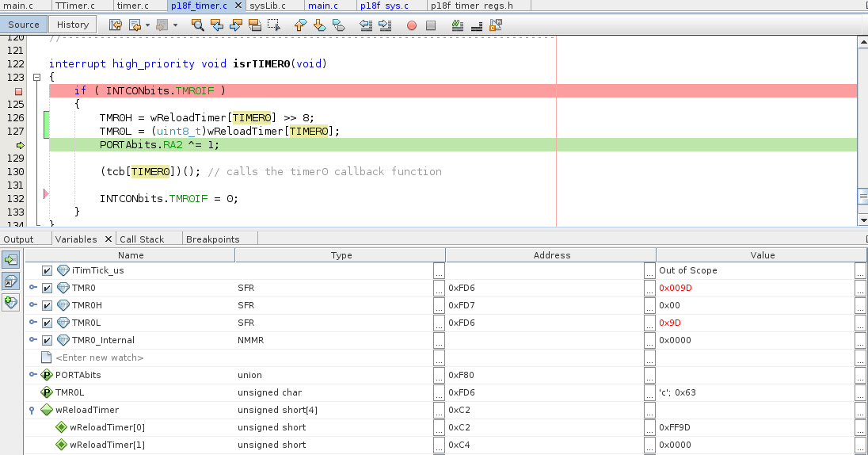868x455 pixels.
Task: Click the ellipsis button beside the PORTAbits union type
Action: 439,375
